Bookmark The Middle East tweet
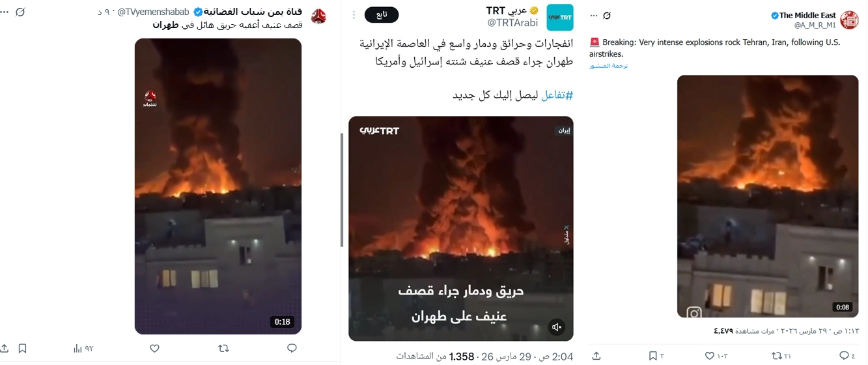The width and height of the screenshot is (868, 365). [x=656, y=356]
